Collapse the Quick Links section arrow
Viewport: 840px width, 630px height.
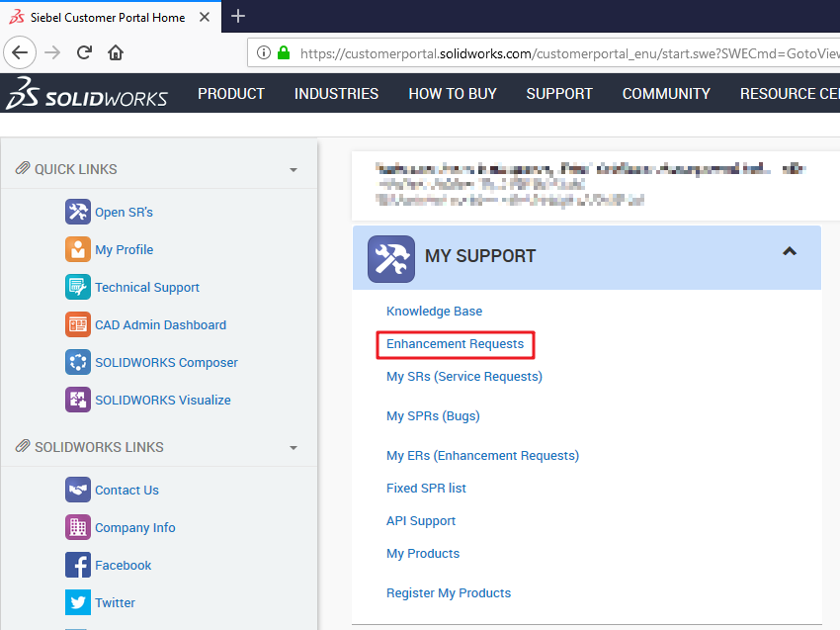[294, 170]
